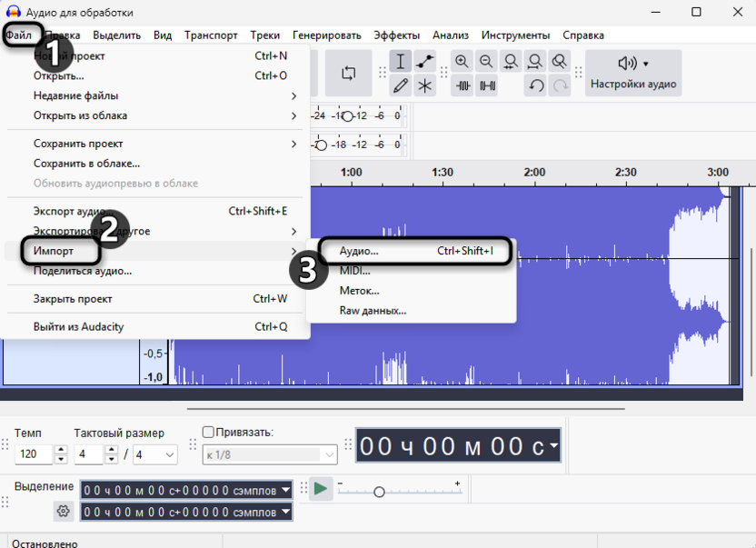Choose Выйти из Audacity
The image size is (756, 548).
tap(155, 326)
